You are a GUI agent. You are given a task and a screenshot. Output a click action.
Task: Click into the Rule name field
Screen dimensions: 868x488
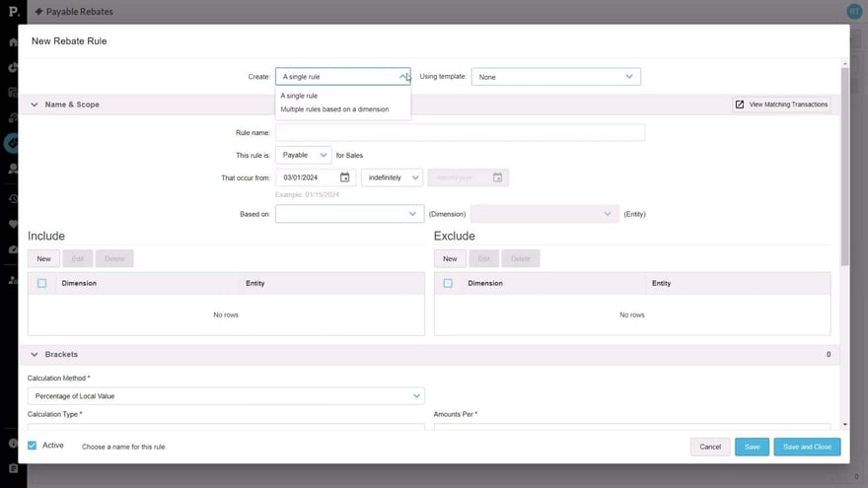(x=460, y=133)
